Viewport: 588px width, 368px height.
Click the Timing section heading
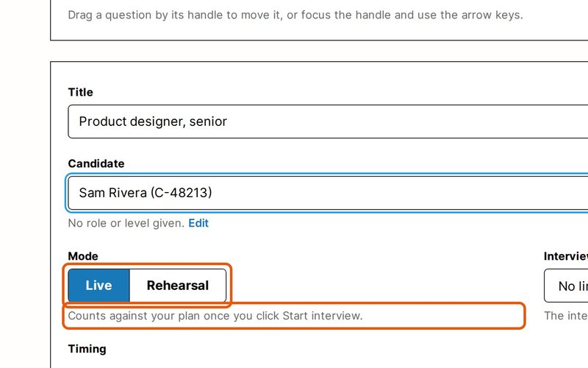87,349
